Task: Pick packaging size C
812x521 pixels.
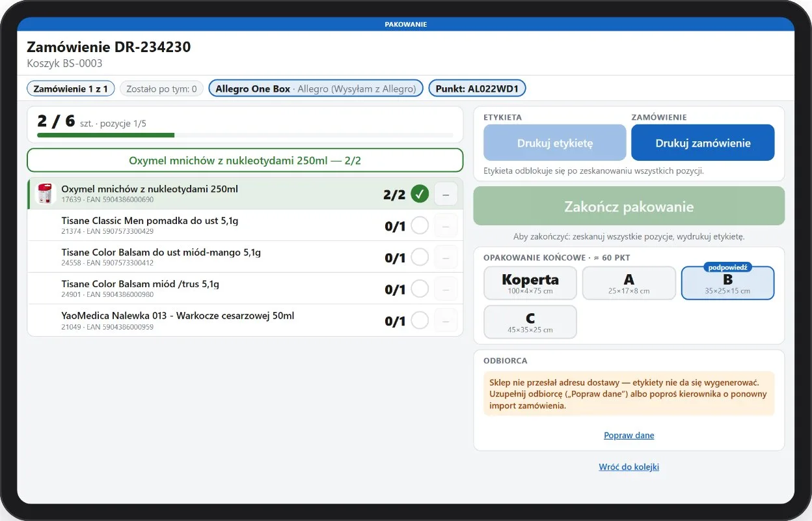Action: 530,322
